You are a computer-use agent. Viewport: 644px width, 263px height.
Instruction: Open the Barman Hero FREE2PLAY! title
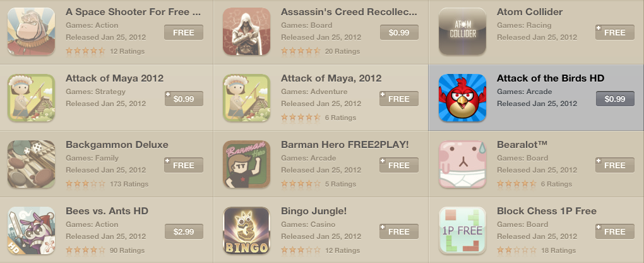click(345, 145)
